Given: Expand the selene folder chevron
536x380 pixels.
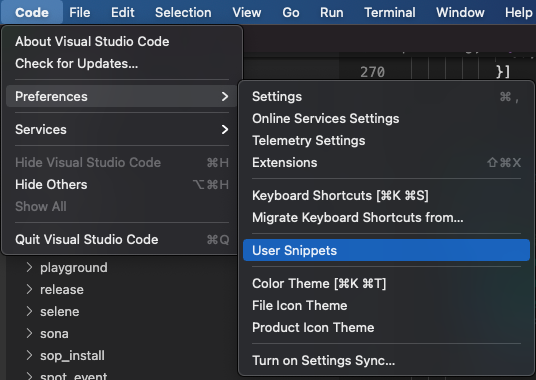Looking at the screenshot, I should [29, 311].
